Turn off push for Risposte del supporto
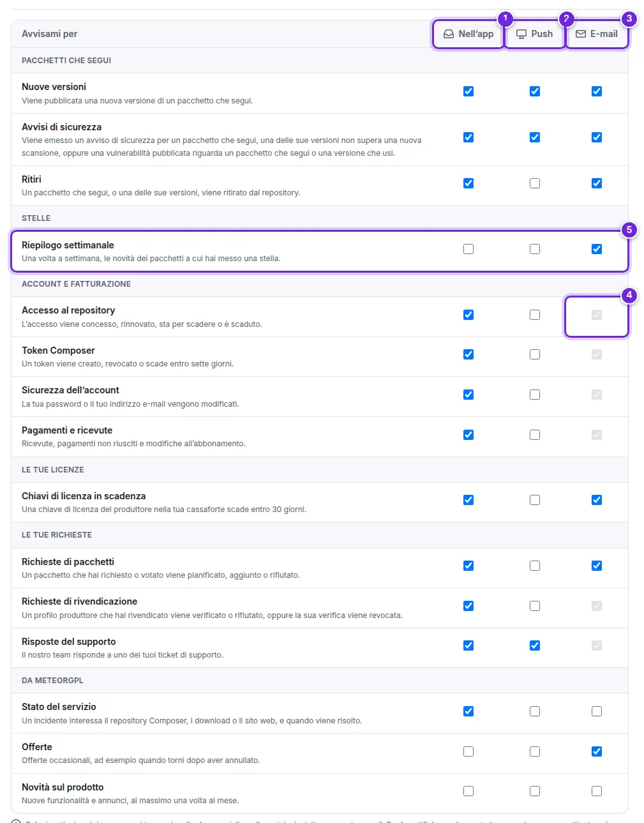Viewport: 644px width, 823px height. coord(535,646)
